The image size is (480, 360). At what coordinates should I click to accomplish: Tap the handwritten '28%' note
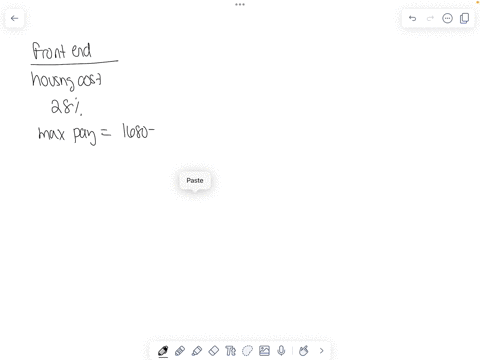(66, 107)
